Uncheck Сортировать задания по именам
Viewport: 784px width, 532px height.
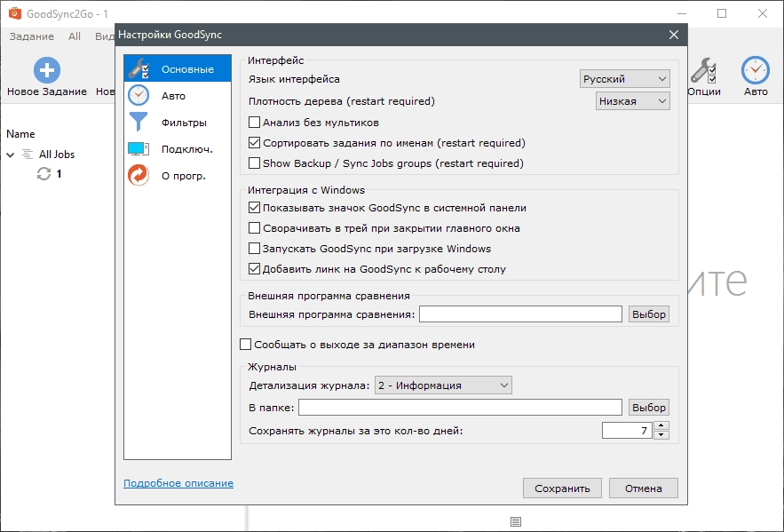click(x=255, y=142)
